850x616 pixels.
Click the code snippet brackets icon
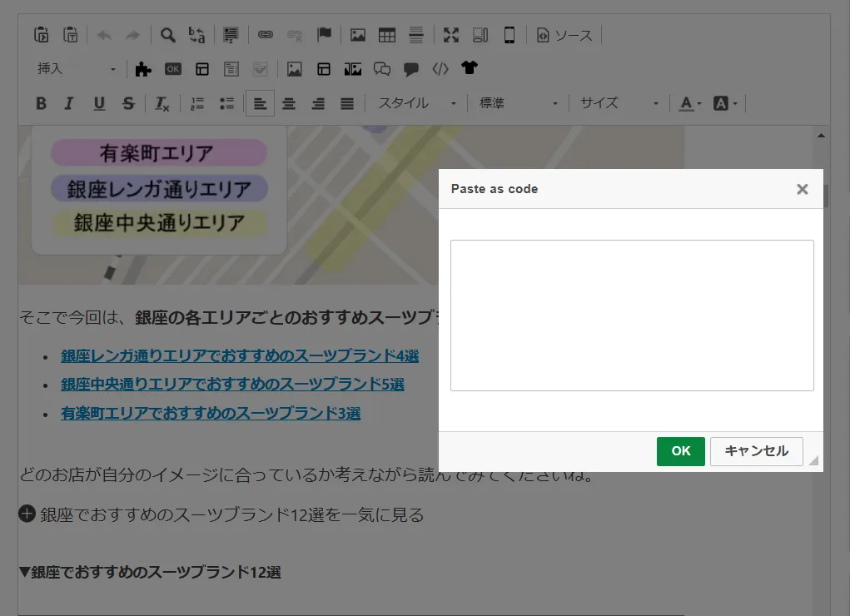click(x=440, y=69)
